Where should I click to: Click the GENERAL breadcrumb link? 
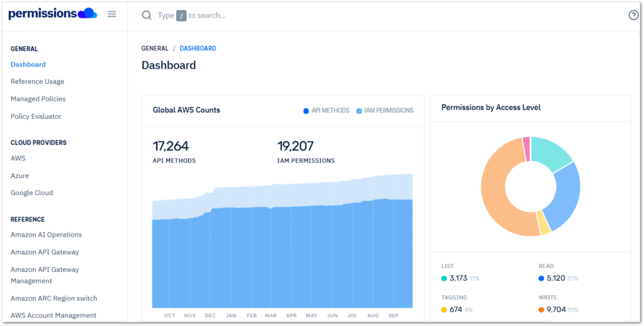[155, 48]
